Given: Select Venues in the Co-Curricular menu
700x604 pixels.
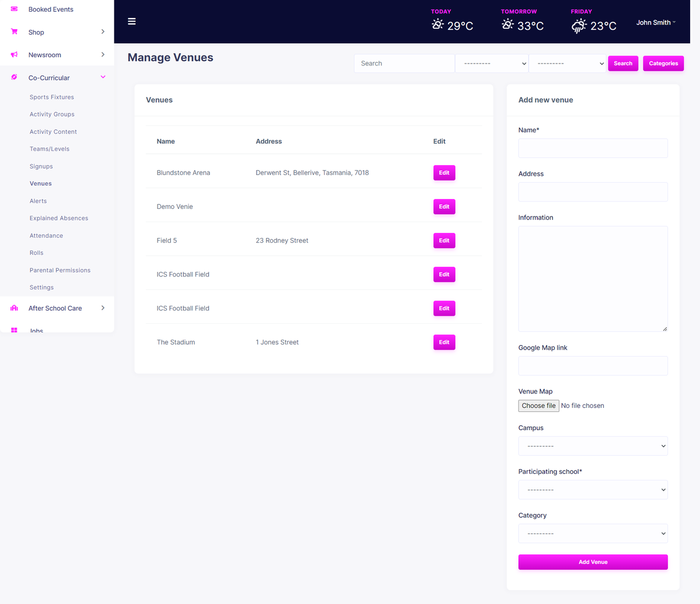Looking at the screenshot, I should coord(40,183).
